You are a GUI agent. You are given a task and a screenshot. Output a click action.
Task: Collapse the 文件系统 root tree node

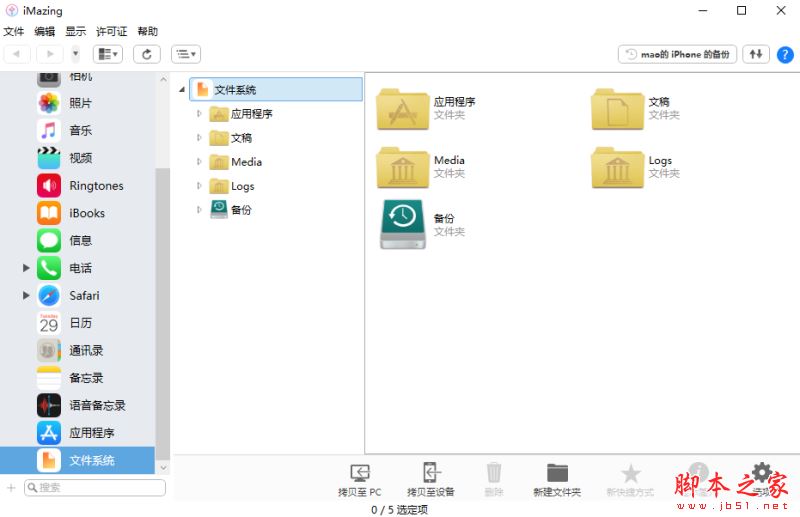click(x=182, y=90)
